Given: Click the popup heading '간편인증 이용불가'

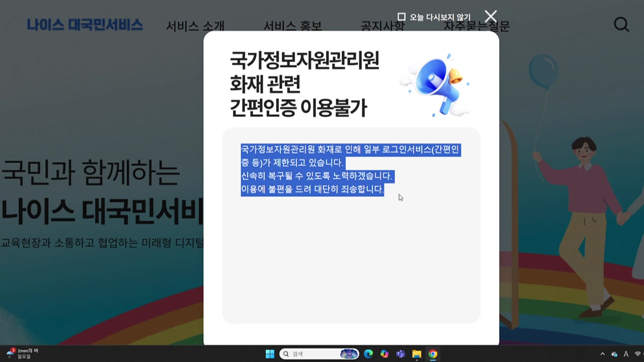Looking at the screenshot, I should [x=298, y=108].
